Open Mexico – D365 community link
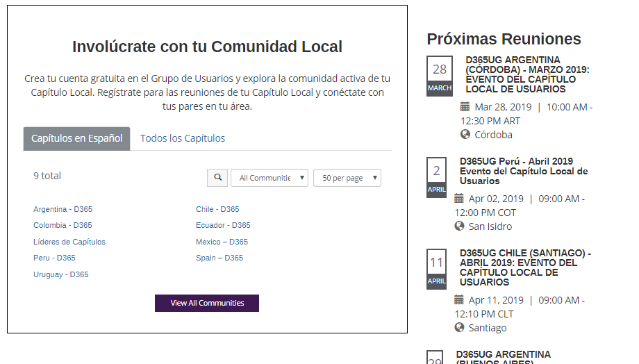Viewport: 639px width, 364px height. pos(222,242)
